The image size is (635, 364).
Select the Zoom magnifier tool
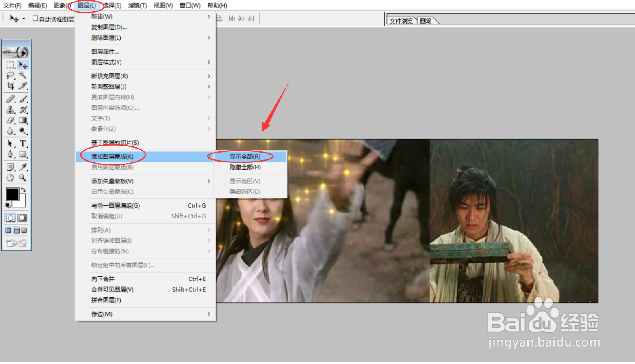(x=23, y=178)
